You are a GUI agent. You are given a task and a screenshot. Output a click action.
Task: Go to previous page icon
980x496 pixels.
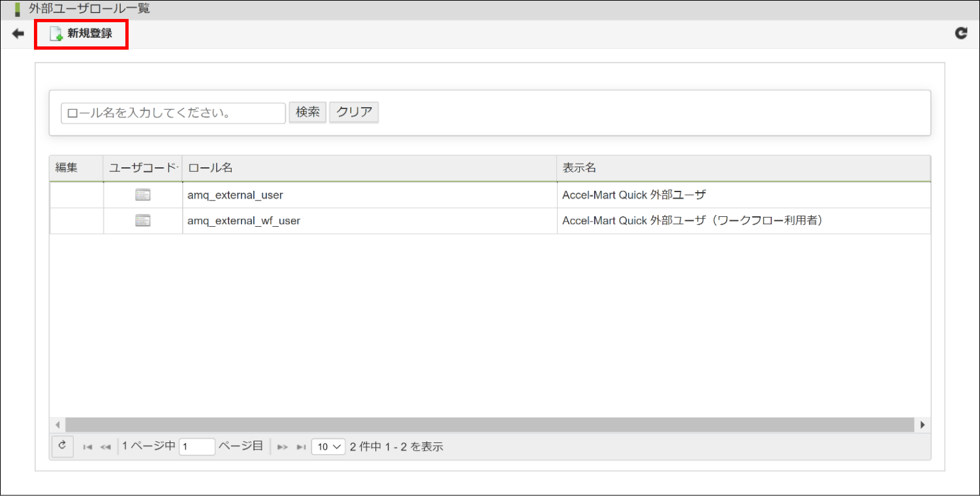(x=105, y=447)
